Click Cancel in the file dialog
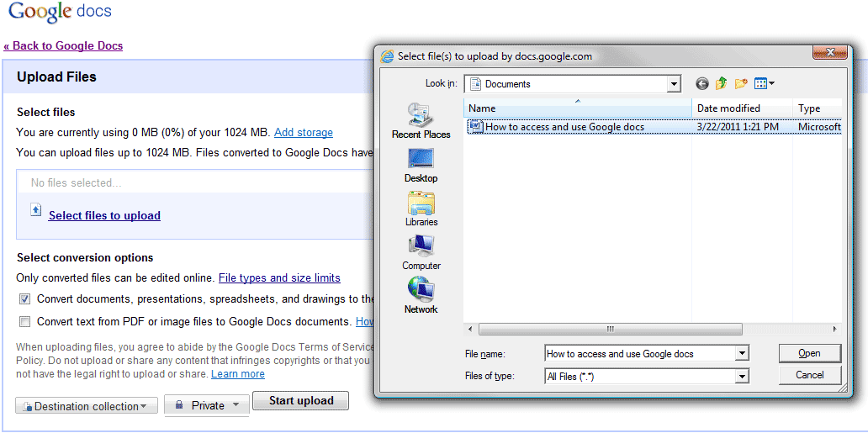Viewport: 868px width, 433px height. coord(809,375)
